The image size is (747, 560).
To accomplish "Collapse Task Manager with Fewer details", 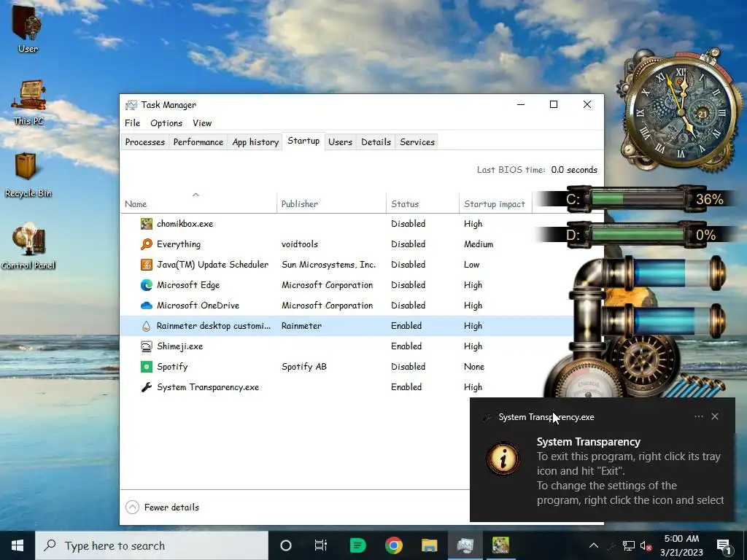I will pos(162,507).
